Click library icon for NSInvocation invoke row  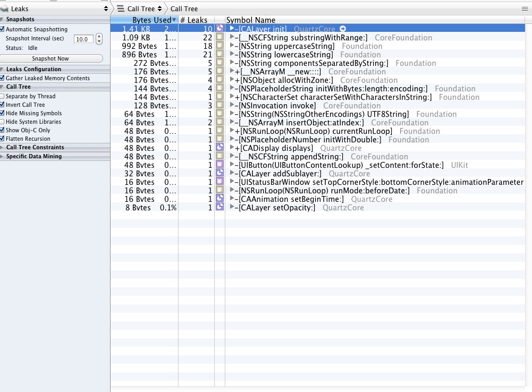tap(220, 105)
